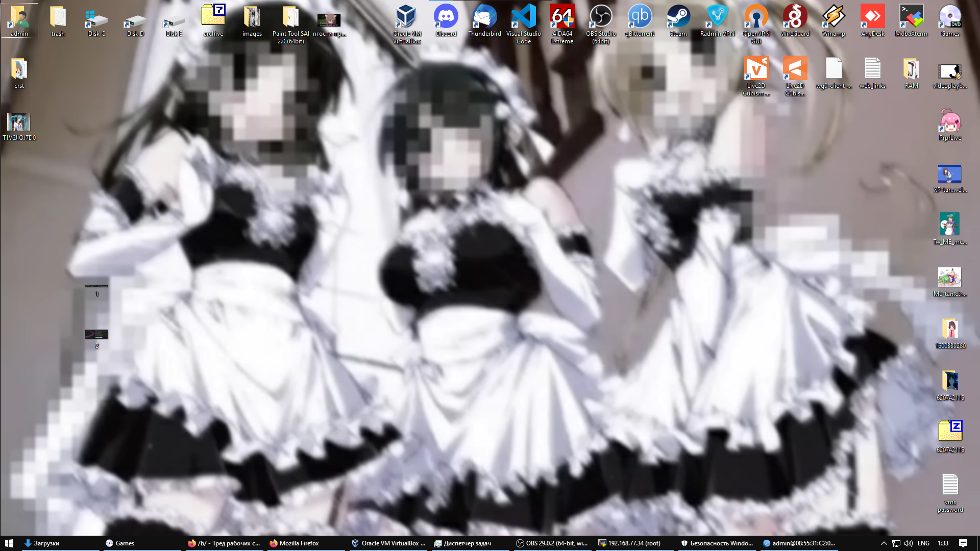Open the RAM folder icon
This screenshot has width=980, height=551.
click(x=912, y=72)
